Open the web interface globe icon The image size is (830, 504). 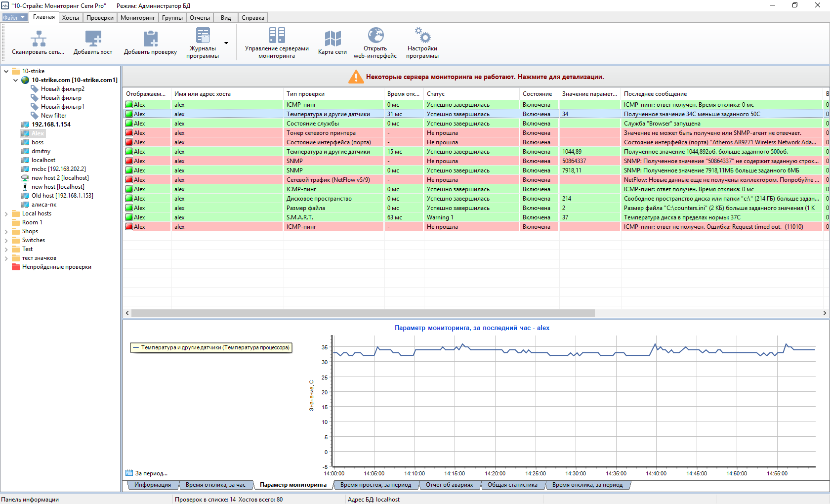coord(375,36)
